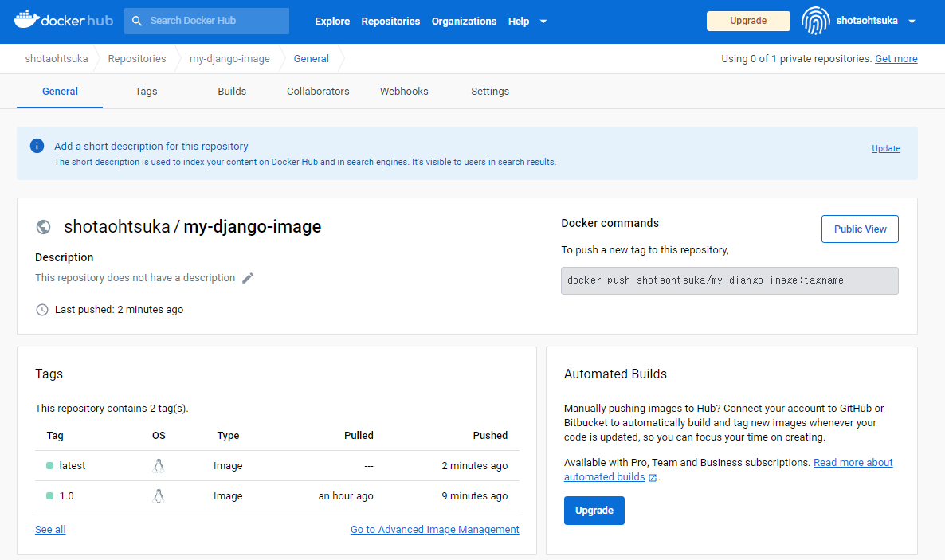Click 'This repository contains 2 tag(s).' text
Screen dimensions: 945x560
(112, 408)
